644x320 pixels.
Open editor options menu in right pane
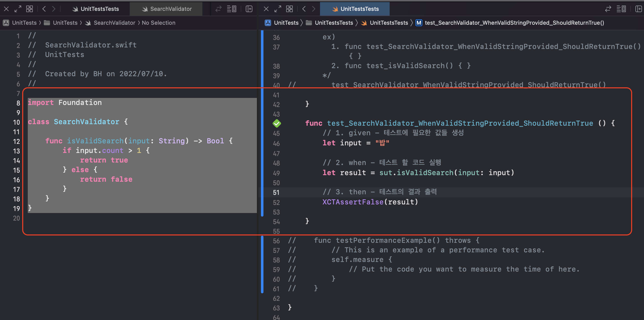(x=621, y=9)
